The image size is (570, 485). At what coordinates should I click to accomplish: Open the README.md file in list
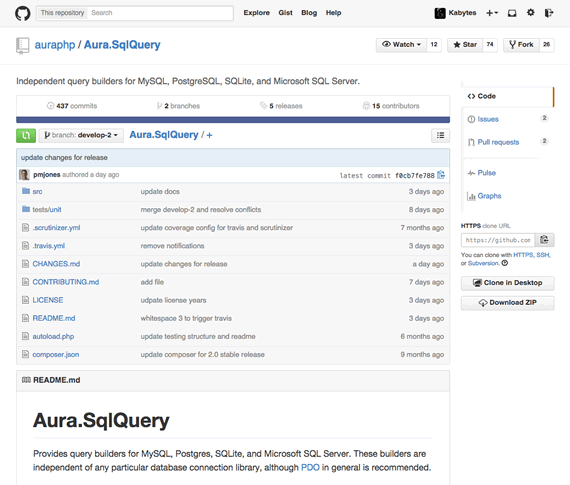[x=54, y=318]
